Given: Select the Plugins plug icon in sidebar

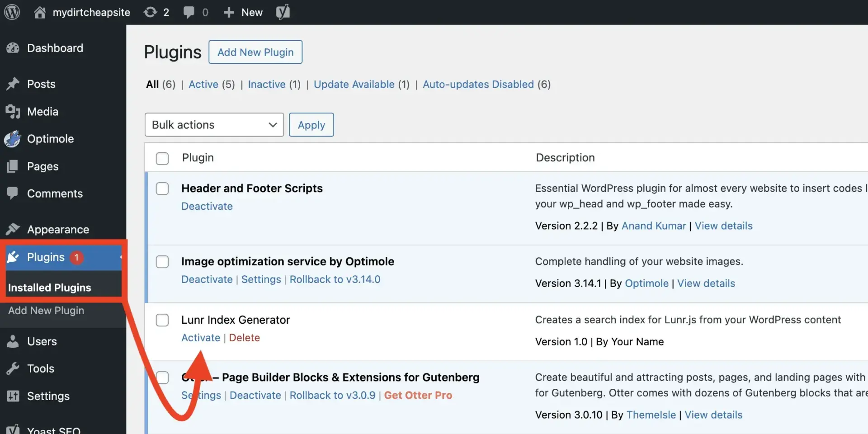Looking at the screenshot, I should coord(14,257).
